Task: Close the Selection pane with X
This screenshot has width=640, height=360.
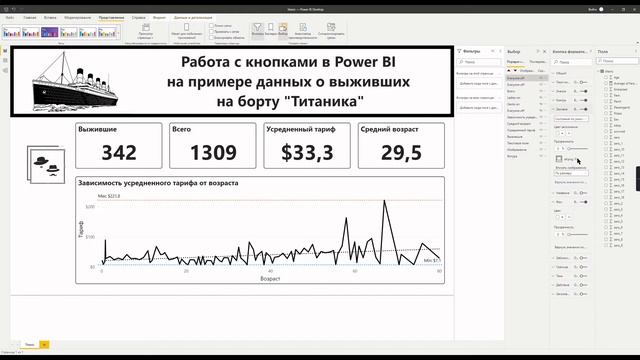Action: pos(544,51)
